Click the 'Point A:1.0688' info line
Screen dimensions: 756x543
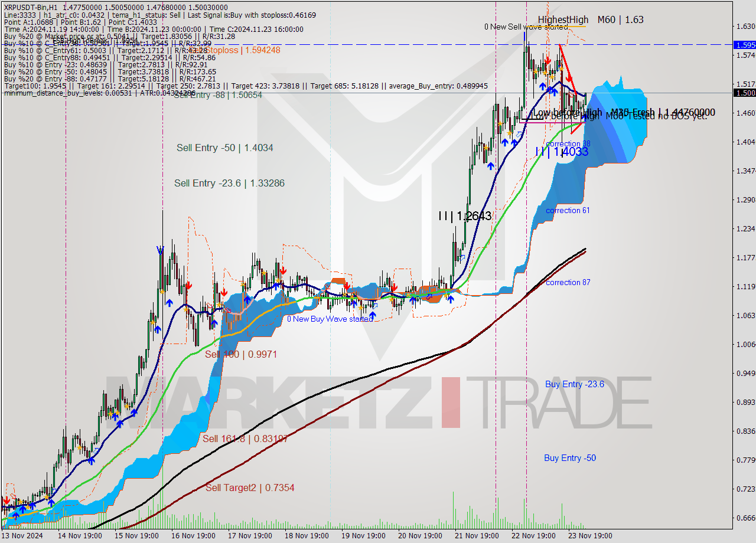pyautogui.click(x=80, y=22)
